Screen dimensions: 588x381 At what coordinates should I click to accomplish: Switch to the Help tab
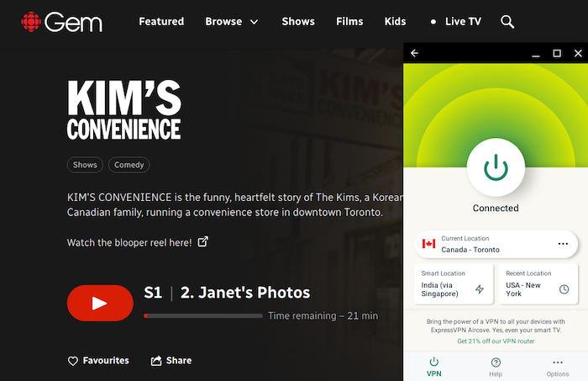coord(496,367)
